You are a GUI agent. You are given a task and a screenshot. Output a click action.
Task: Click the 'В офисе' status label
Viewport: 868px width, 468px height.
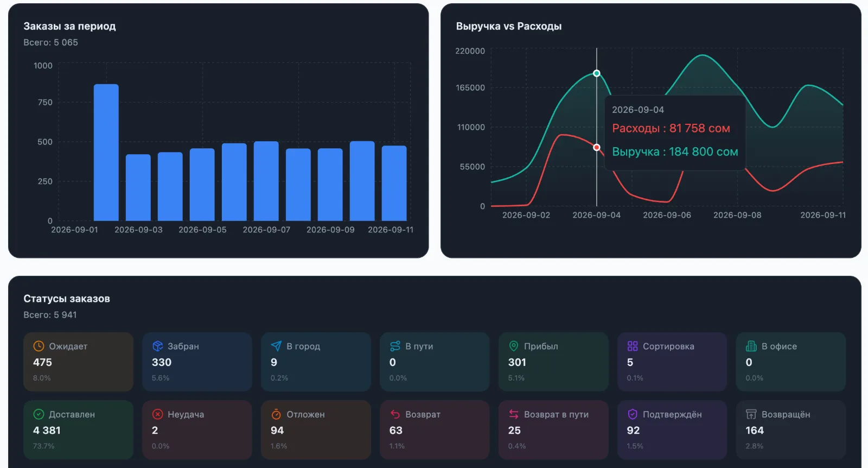tap(779, 346)
